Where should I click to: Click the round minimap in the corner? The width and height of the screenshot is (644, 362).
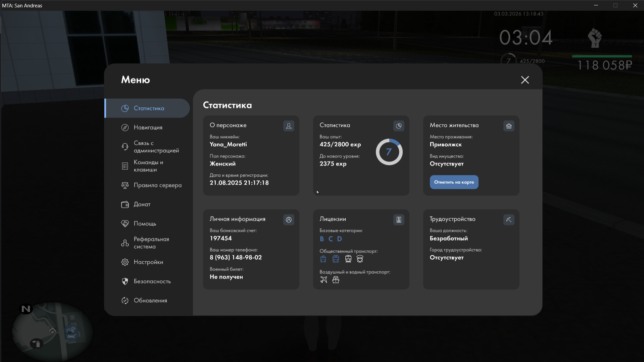52,331
